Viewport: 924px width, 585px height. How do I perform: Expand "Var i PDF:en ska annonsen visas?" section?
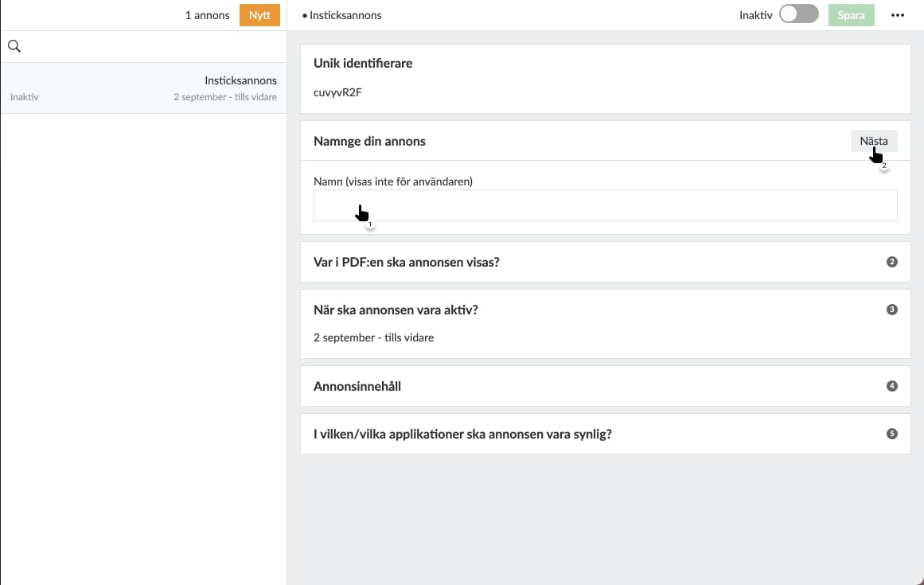(x=407, y=262)
